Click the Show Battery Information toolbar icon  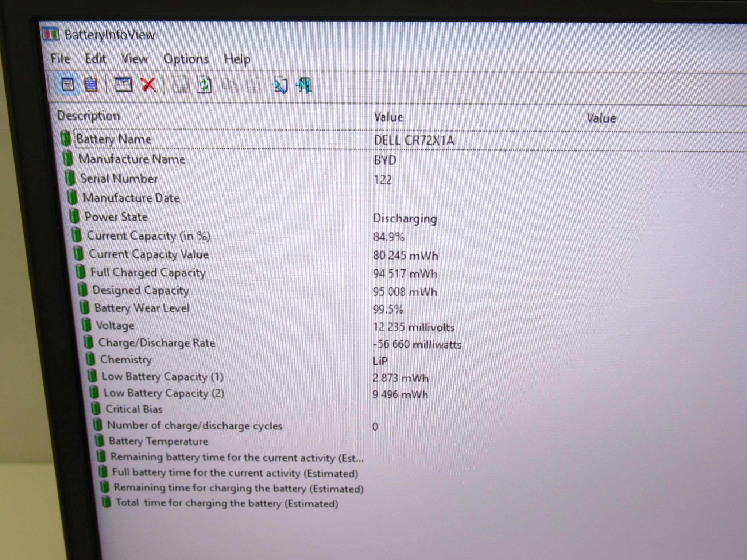tap(67, 84)
